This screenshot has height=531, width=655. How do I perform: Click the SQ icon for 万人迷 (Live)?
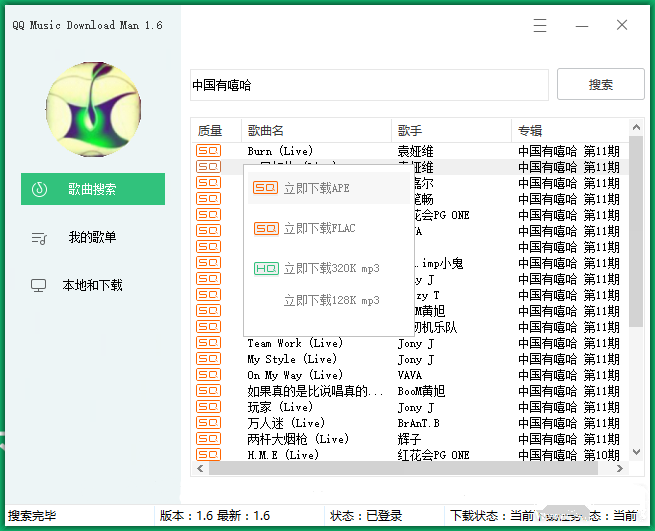(x=208, y=423)
